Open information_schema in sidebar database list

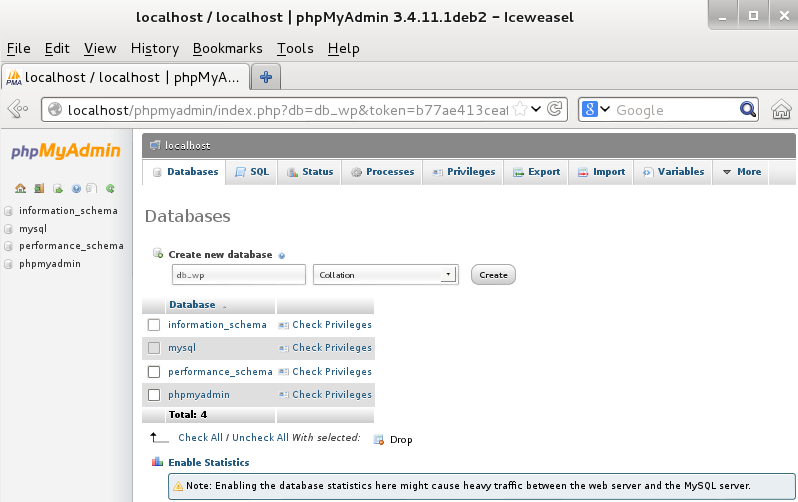pos(68,211)
